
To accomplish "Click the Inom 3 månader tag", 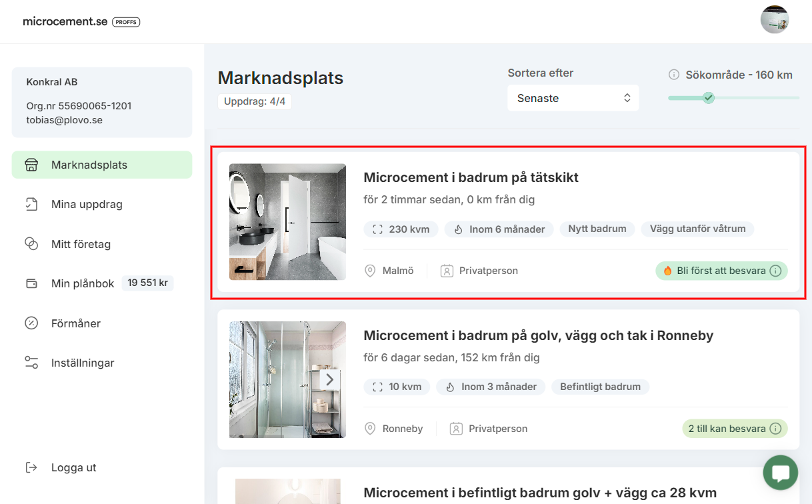I will point(491,387).
